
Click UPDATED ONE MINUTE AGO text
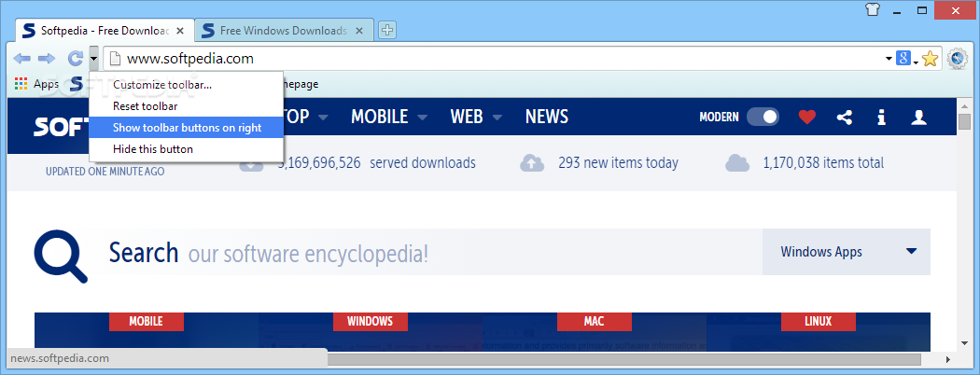tap(105, 171)
